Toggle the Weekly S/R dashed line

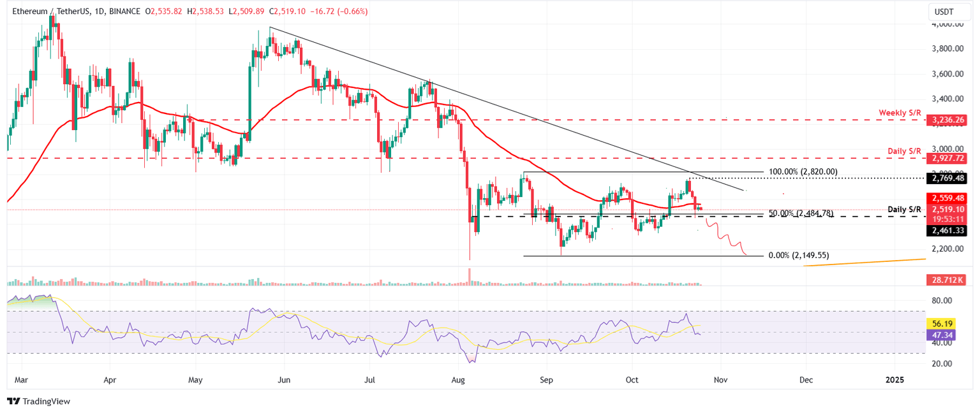447,119
